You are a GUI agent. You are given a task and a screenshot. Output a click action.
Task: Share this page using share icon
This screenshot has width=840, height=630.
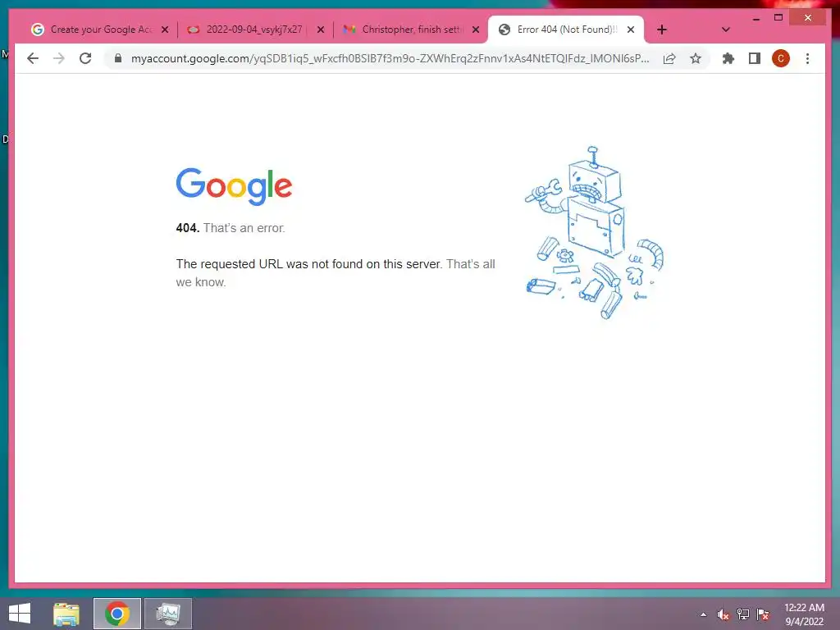click(669, 58)
